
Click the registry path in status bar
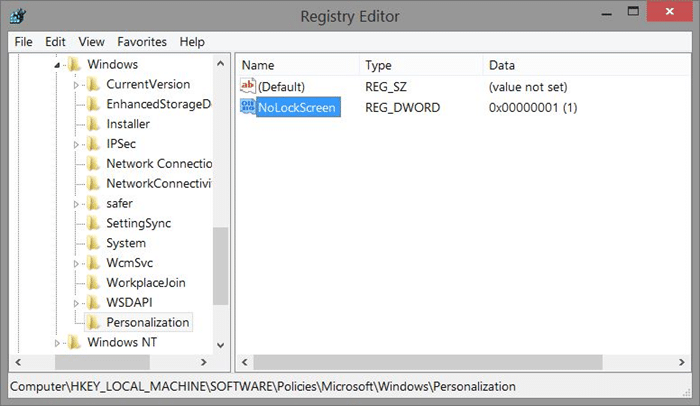[x=262, y=386]
